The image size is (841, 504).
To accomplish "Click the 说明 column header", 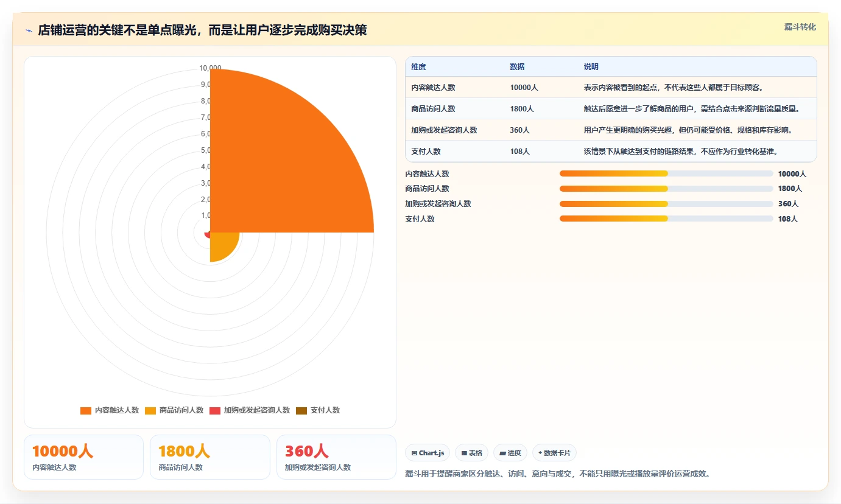I will pos(591,67).
